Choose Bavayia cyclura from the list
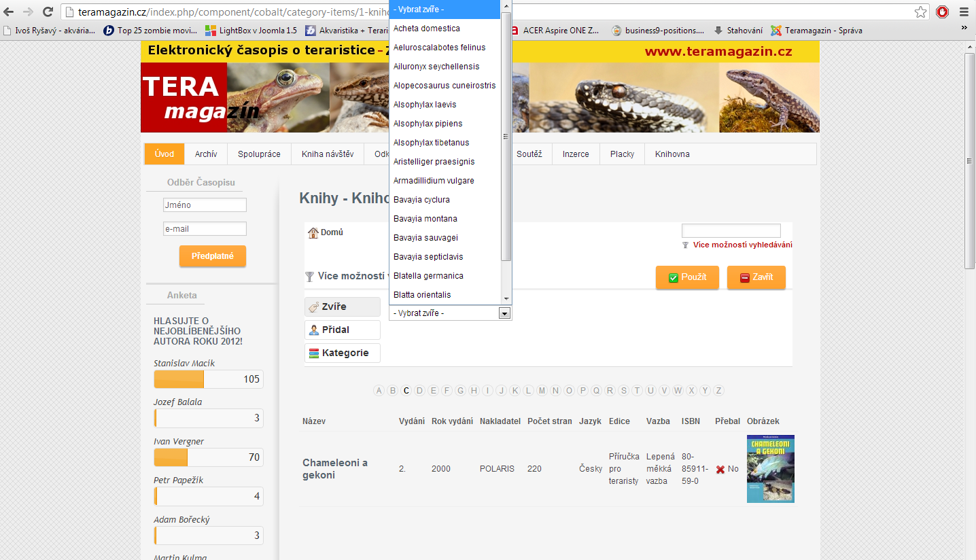The image size is (976, 560). [x=421, y=200]
